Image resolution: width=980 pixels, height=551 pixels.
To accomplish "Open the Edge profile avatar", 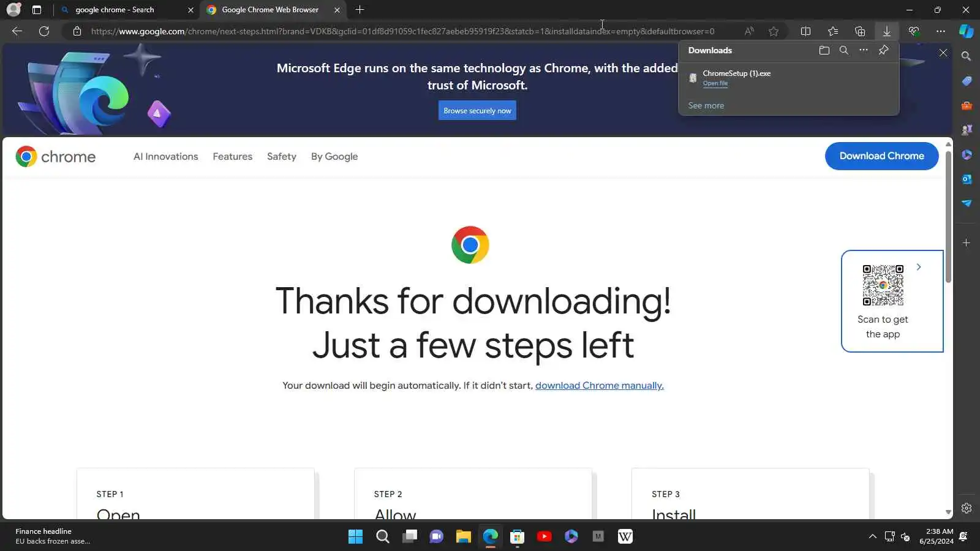I will (13, 10).
